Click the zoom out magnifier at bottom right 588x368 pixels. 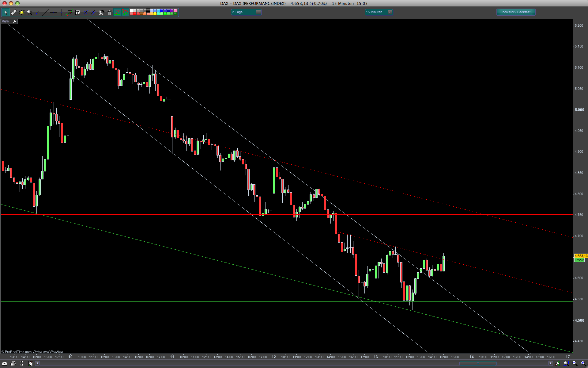(x=575, y=363)
